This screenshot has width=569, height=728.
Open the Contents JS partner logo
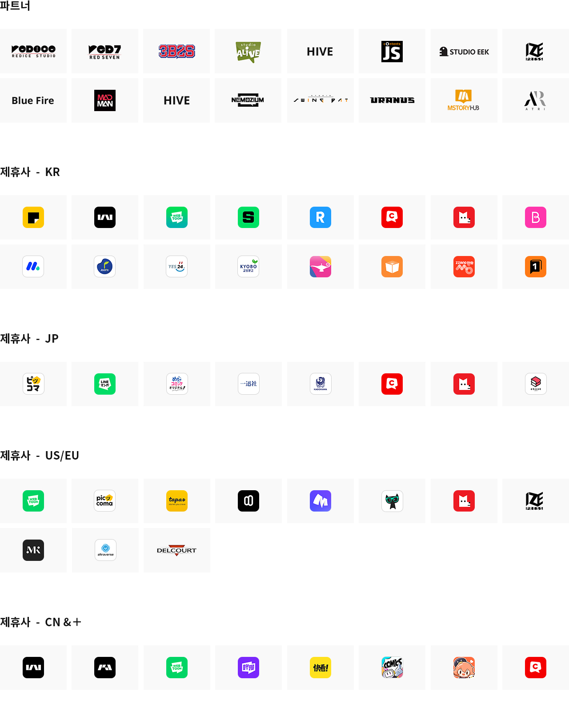pyautogui.click(x=392, y=51)
